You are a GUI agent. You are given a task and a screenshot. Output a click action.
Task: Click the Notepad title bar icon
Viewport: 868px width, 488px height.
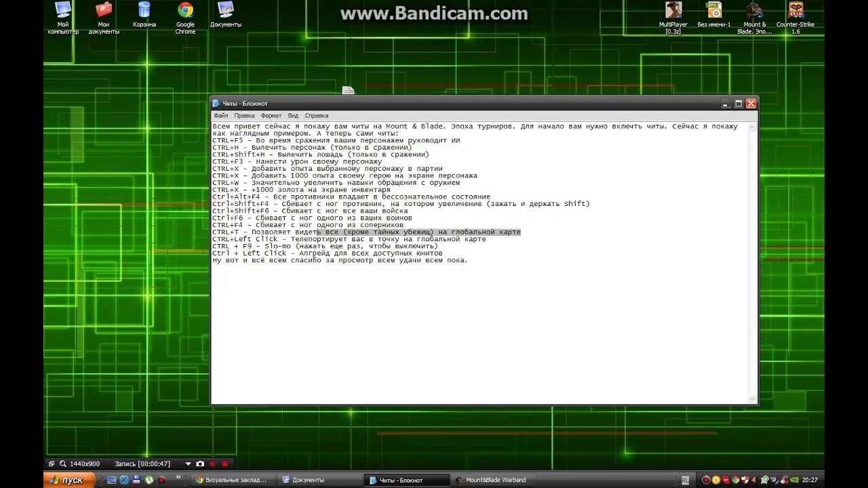[216, 104]
